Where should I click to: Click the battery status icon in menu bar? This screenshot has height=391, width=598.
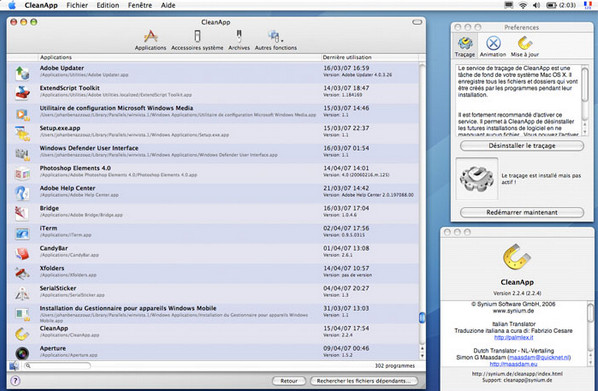pos(551,5)
